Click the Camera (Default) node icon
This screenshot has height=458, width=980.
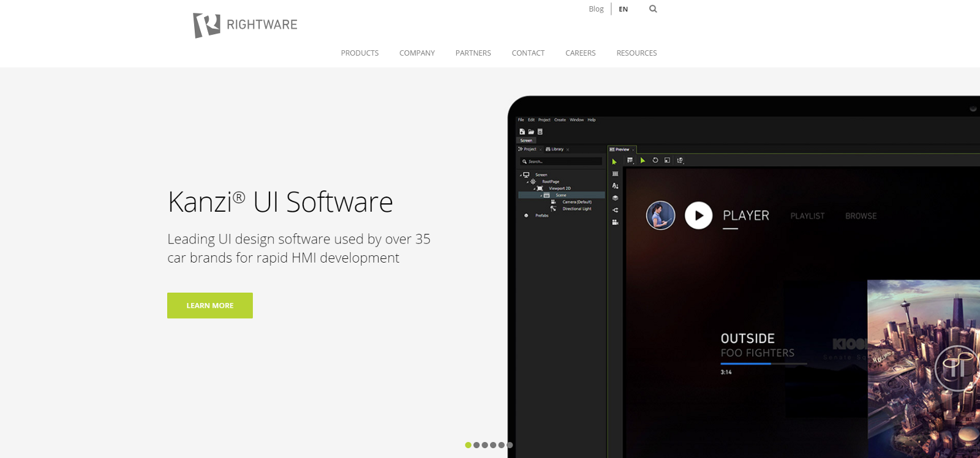pos(553,201)
